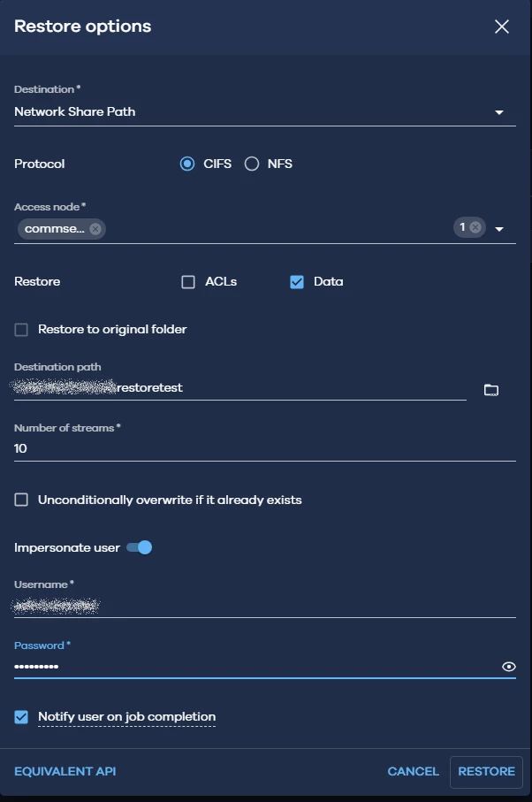The height and width of the screenshot is (802, 532).
Task: Click the RESTORE button
Action: (x=485, y=771)
